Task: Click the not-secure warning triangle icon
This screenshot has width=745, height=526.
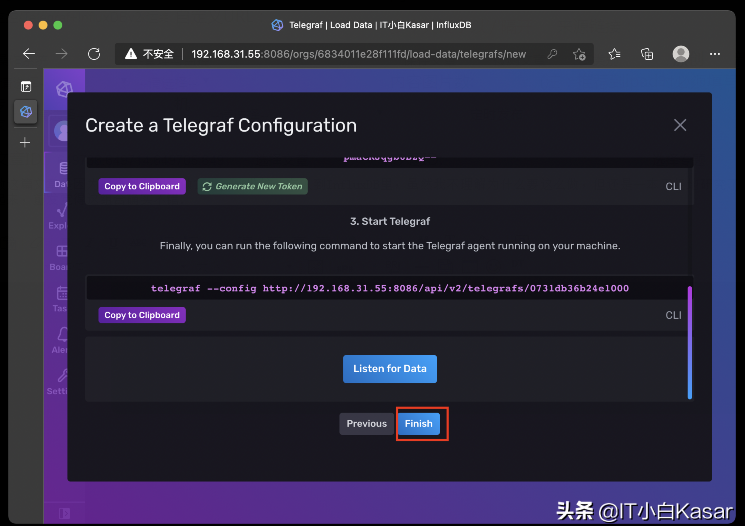Action: pos(131,54)
